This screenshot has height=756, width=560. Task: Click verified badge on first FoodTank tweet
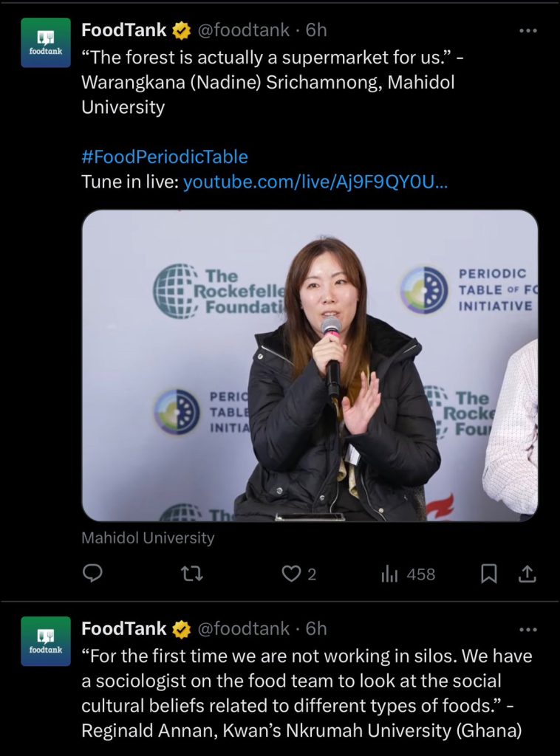[181, 30]
